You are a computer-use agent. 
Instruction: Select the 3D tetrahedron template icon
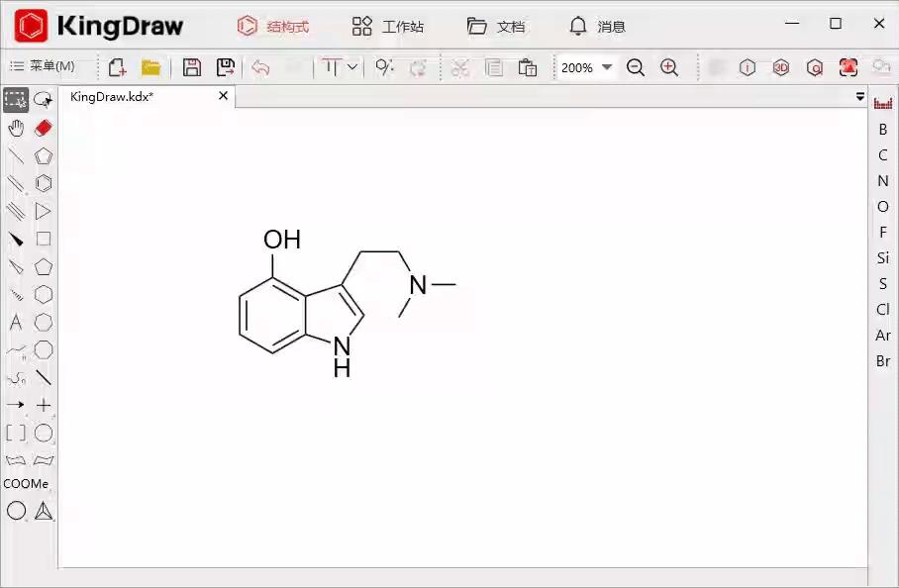[44, 511]
